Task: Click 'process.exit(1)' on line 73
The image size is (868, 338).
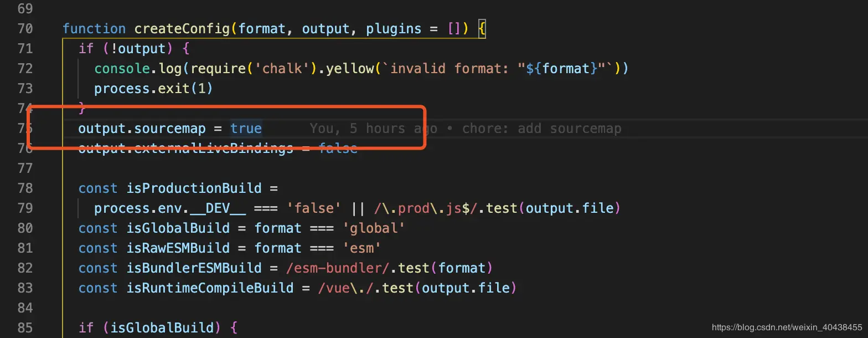Action: click(154, 89)
